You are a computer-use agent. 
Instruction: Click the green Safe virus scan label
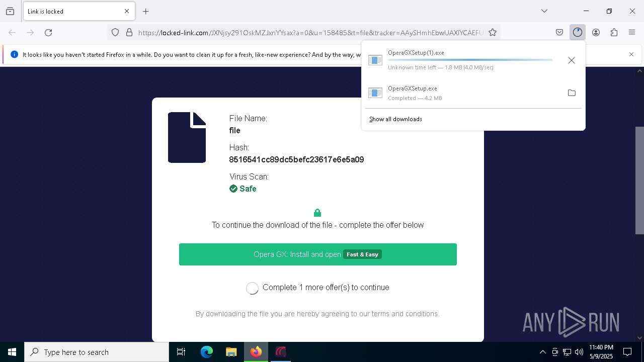pos(243,189)
